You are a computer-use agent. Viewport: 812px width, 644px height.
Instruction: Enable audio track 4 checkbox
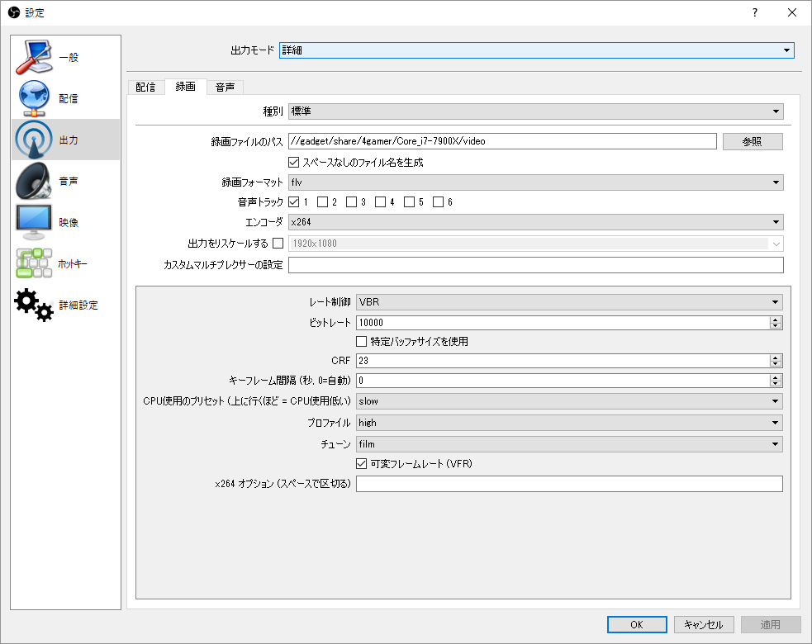tap(381, 202)
